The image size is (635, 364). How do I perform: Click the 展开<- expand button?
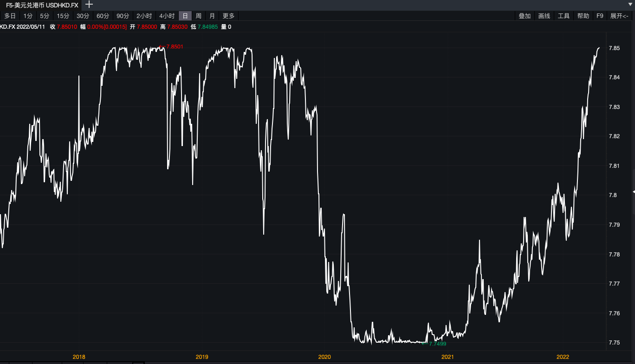tap(619, 16)
